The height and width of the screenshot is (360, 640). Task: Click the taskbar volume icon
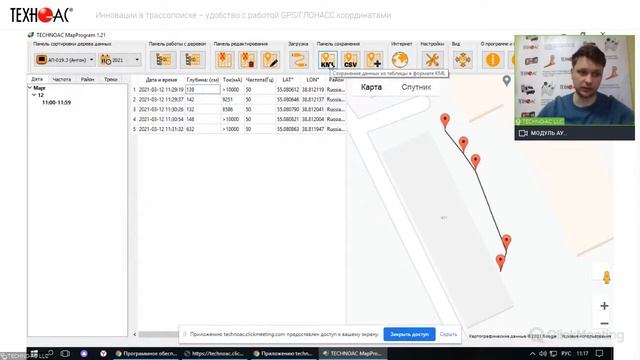pyautogui.click(x=543, y=353)
